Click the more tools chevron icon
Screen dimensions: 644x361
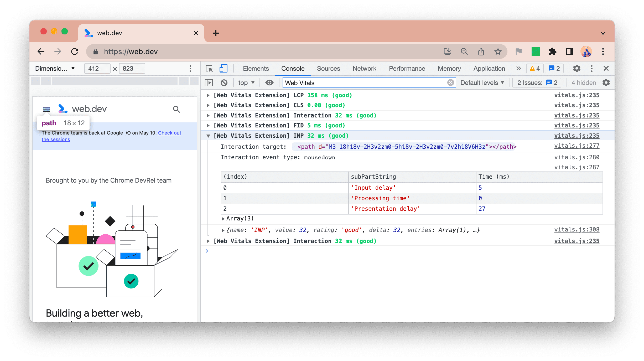click(x=518, y=68)
